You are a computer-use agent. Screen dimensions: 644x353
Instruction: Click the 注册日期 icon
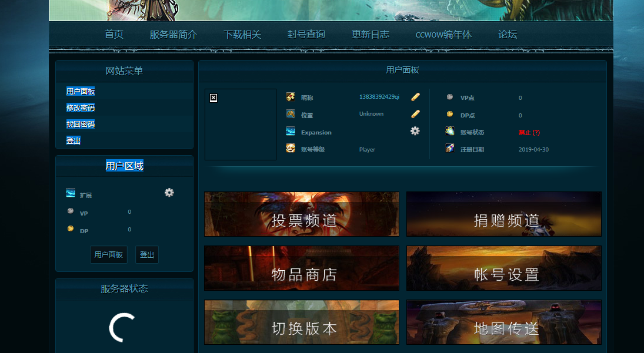[x=449, y=149]
